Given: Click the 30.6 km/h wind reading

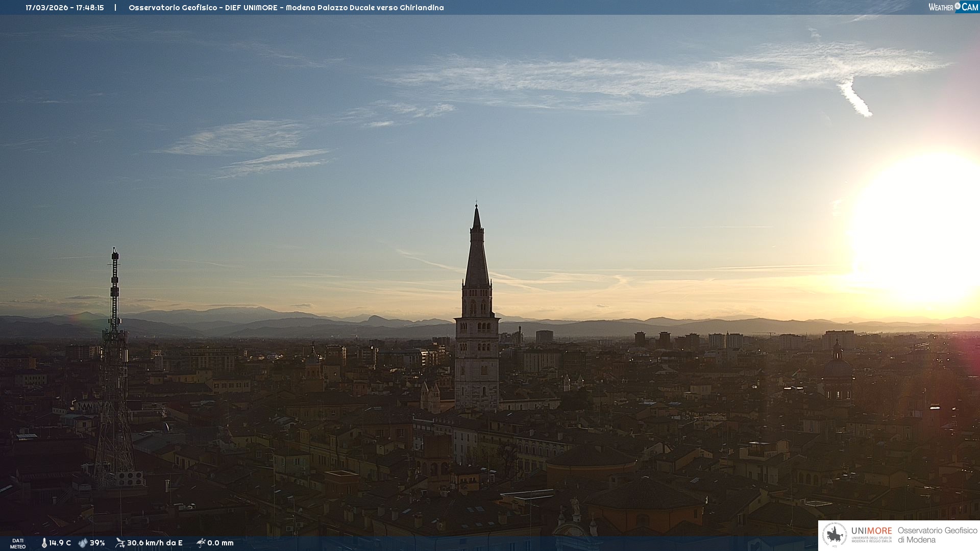Looking at the screenshot, I should point(155,543).
